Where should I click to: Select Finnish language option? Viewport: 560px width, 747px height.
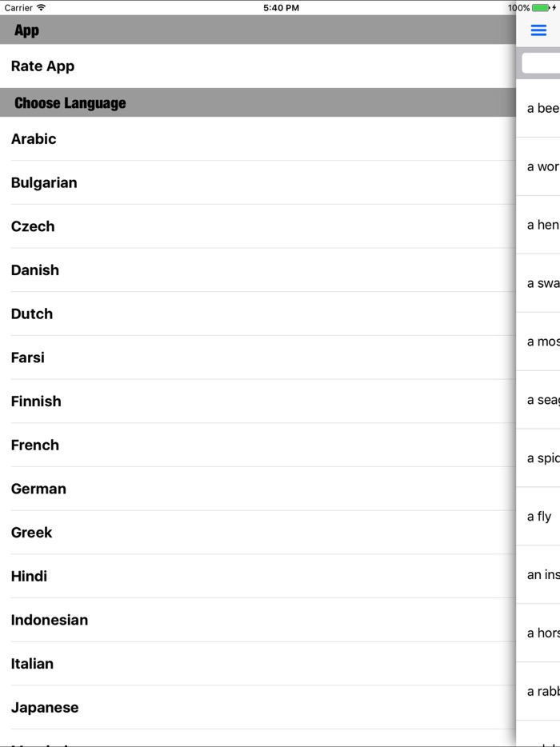(x=36, y=401)
